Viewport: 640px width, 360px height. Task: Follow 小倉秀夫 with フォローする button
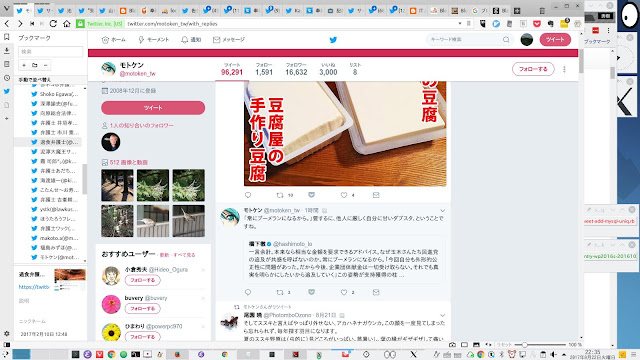(x=142, y=280)
